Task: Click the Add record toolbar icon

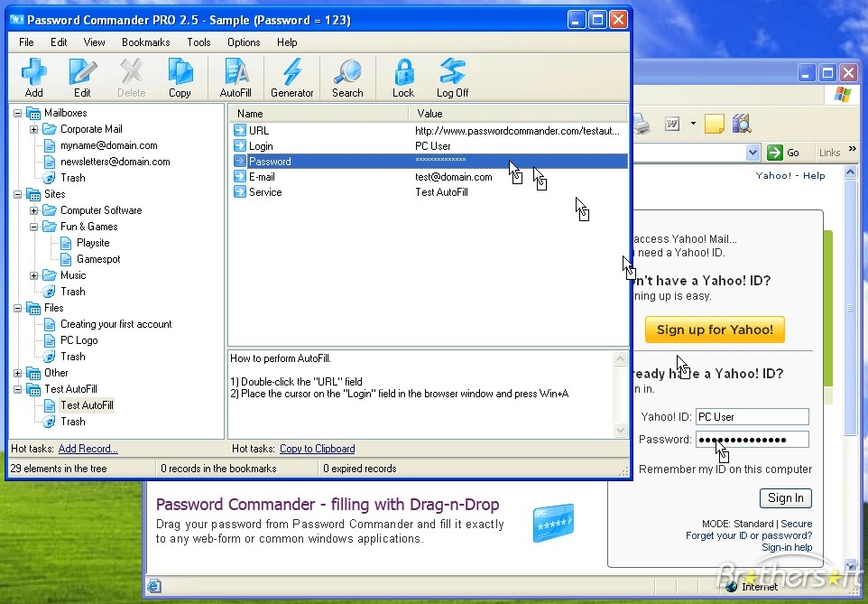Action: (33, 72)
